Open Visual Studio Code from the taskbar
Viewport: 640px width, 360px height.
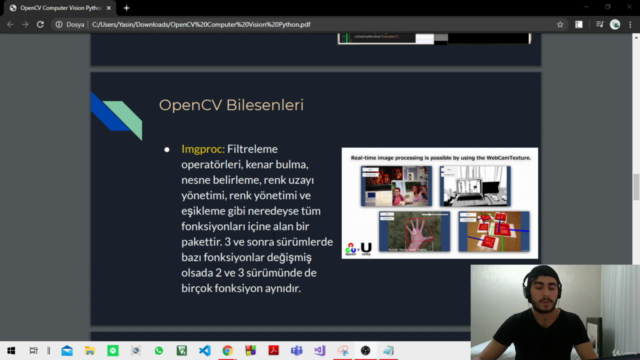point(204,351)
